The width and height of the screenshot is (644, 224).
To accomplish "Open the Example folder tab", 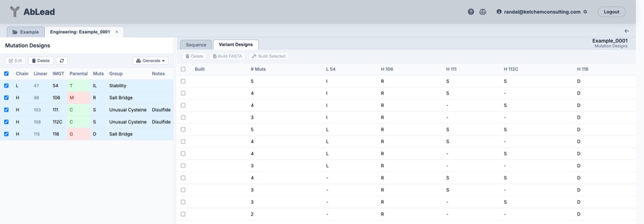I will tap(26, 32).
